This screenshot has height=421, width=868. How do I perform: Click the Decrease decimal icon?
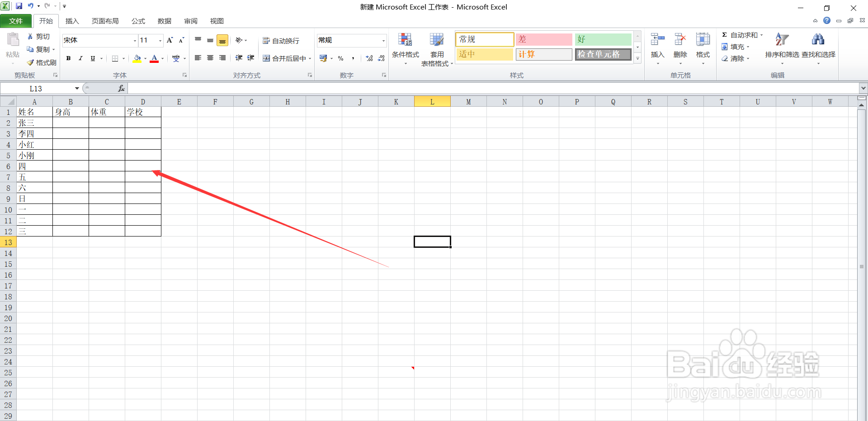[381, 58]
